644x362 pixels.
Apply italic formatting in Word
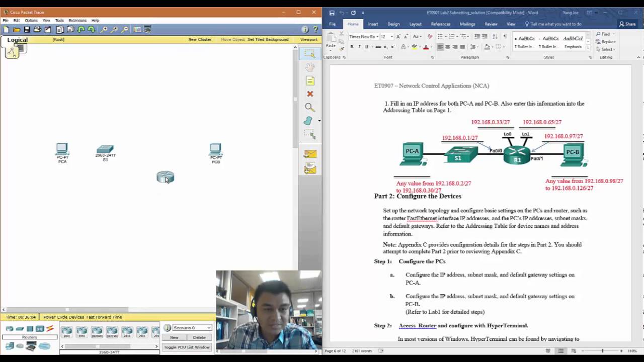(x=359, y=47)
